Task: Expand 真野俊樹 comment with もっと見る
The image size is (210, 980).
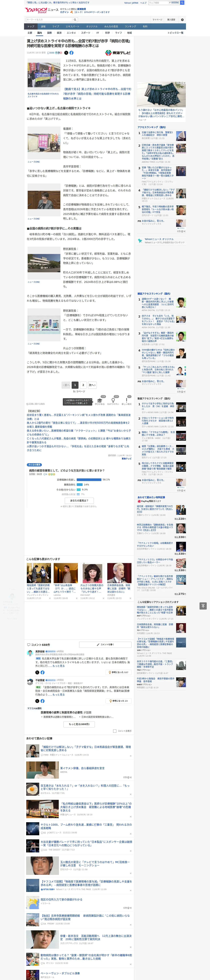Action: [x=59, y=666]
